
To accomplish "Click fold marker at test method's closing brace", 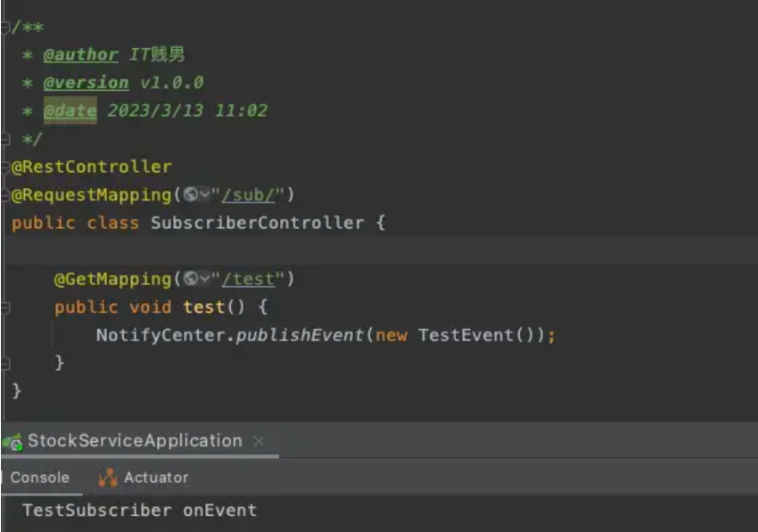I will [x=5, y=363].
